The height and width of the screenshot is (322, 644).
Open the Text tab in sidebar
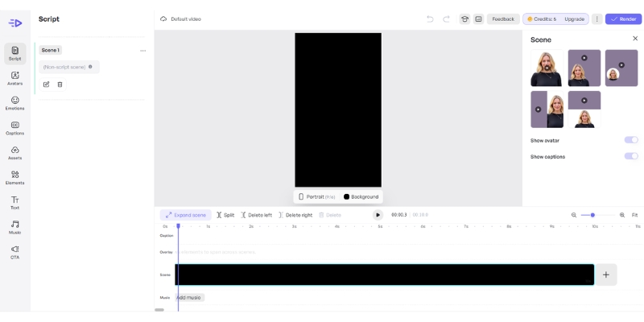click(x=14, y=202)
